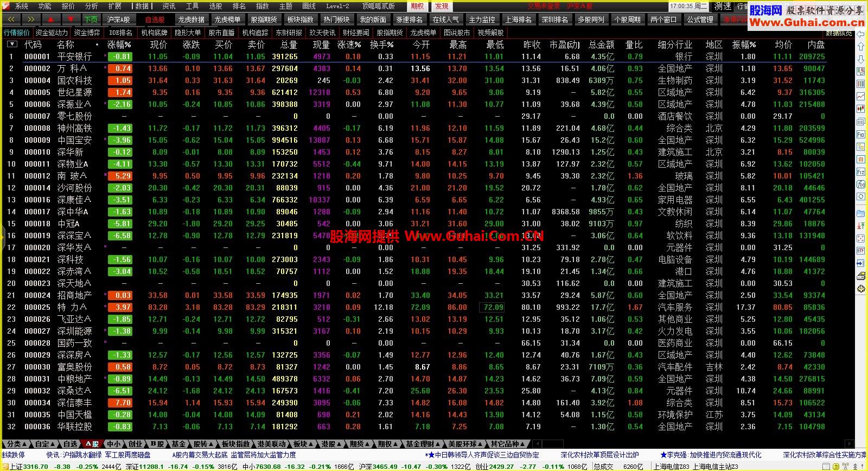868x471 pixels.
Task: Click the 期权 button in title bar
Action: coord(418,6)
